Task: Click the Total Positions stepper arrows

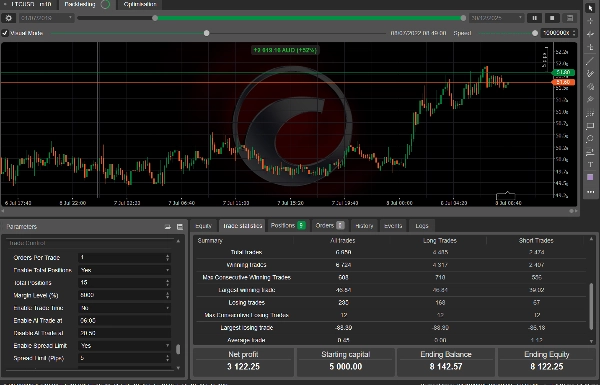Action: click(167, 283)
